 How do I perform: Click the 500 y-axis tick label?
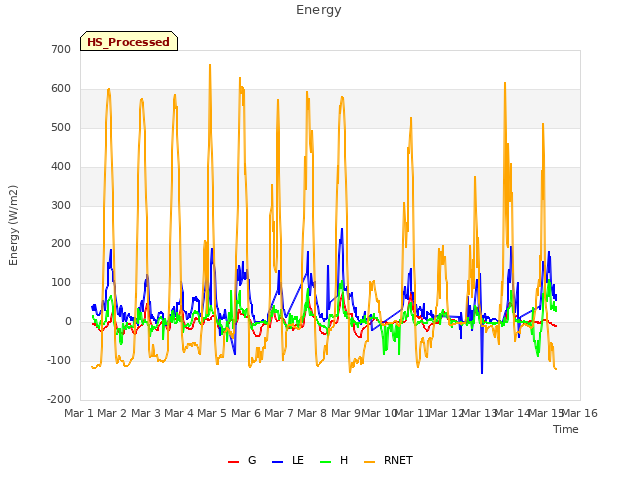[61, 127]
